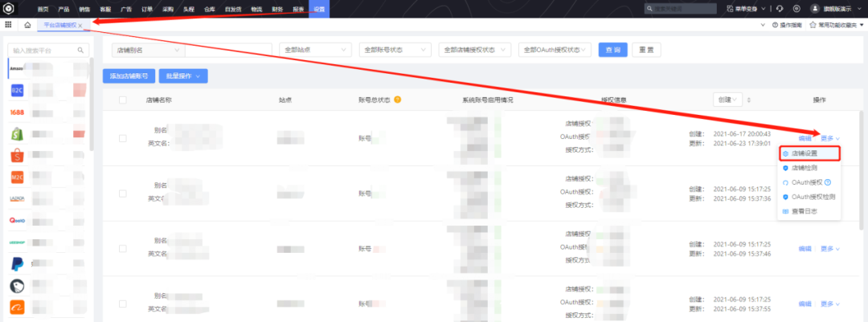868x322 pixels.
Task: Go to home via the house icon
Action: click(x=27, y=26)
